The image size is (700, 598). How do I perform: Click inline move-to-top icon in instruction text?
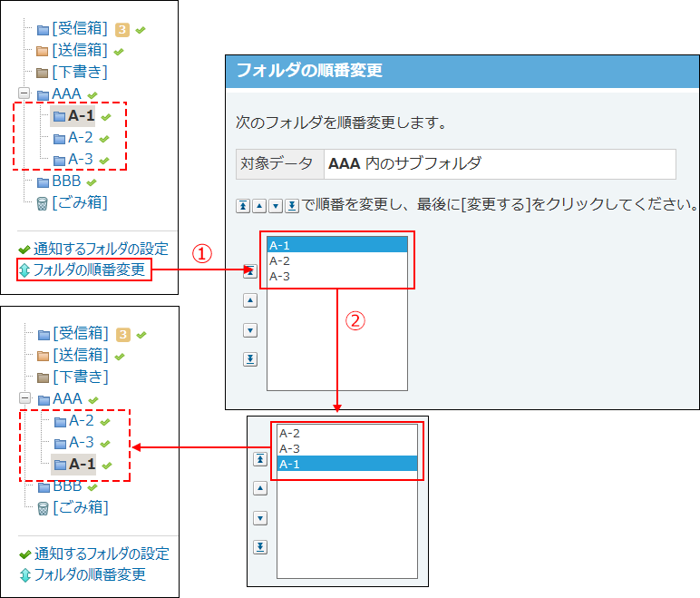pyautogui.click(x=243, y=206)
